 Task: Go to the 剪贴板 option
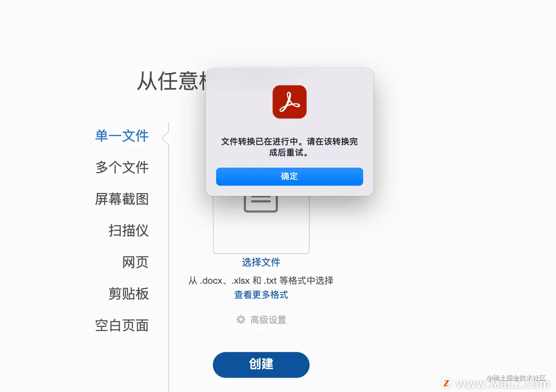coord(129,294)
